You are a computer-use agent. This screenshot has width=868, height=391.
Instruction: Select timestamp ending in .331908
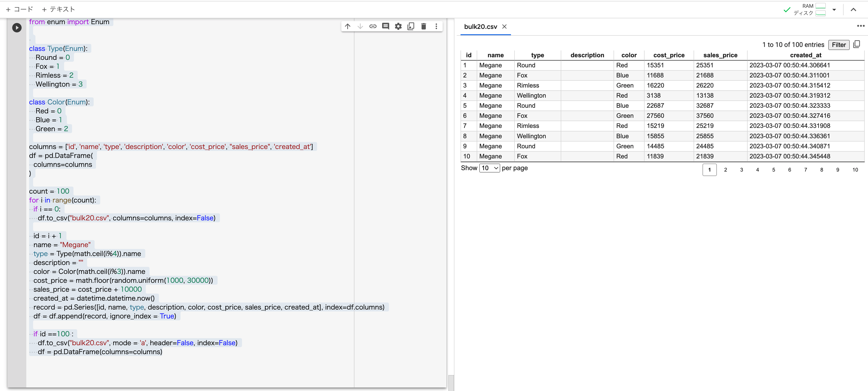coord(805,126)
